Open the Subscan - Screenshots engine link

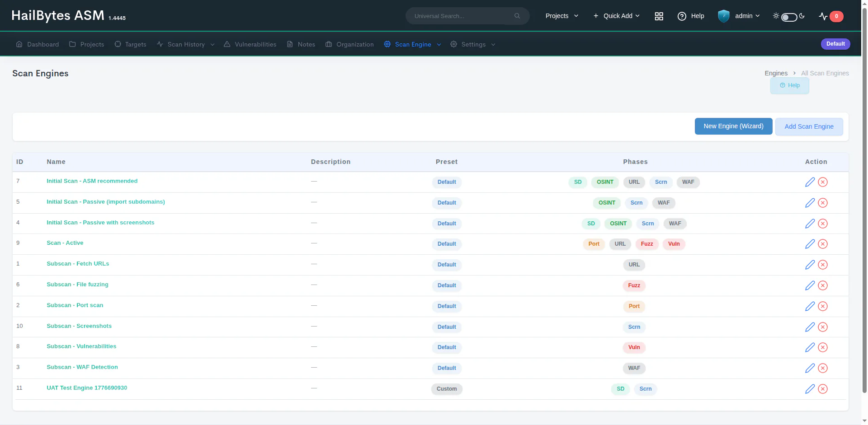coord(79,326)
